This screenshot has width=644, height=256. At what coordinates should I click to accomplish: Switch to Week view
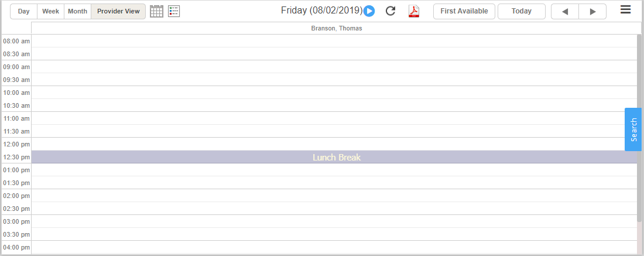tap(50, 12)
